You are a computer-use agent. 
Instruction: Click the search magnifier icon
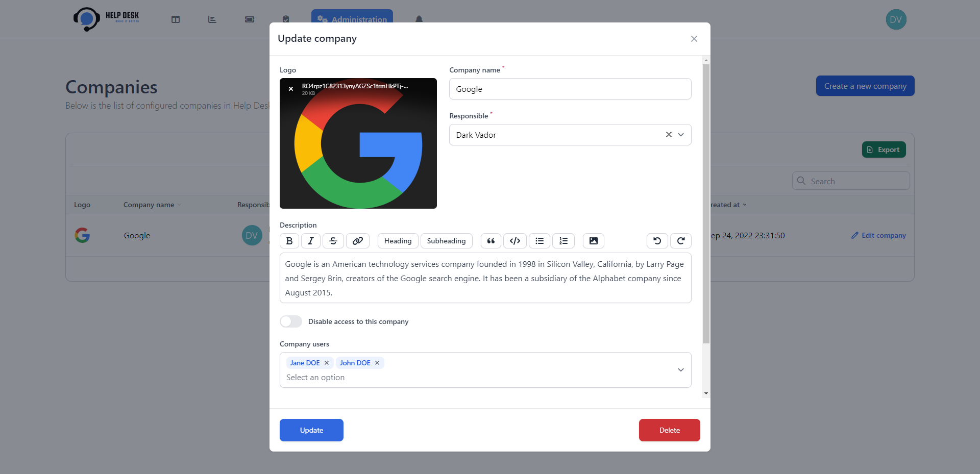(801, 181)
